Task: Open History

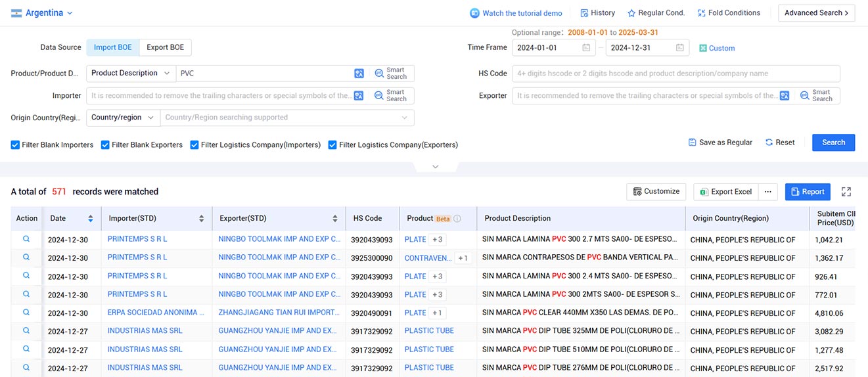Action: pyautogui.click(x=597, y=13)
